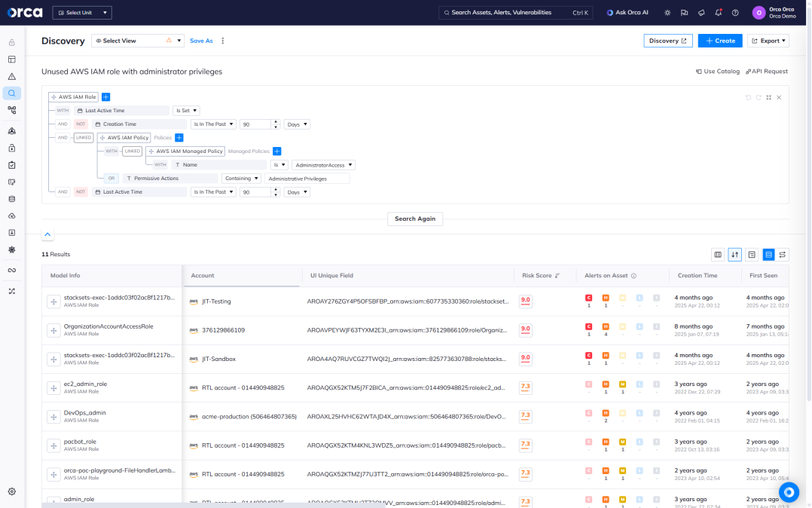This screenshot has height=508, width=812.
Task: Click the Use Catalog link
Action: 718,72
